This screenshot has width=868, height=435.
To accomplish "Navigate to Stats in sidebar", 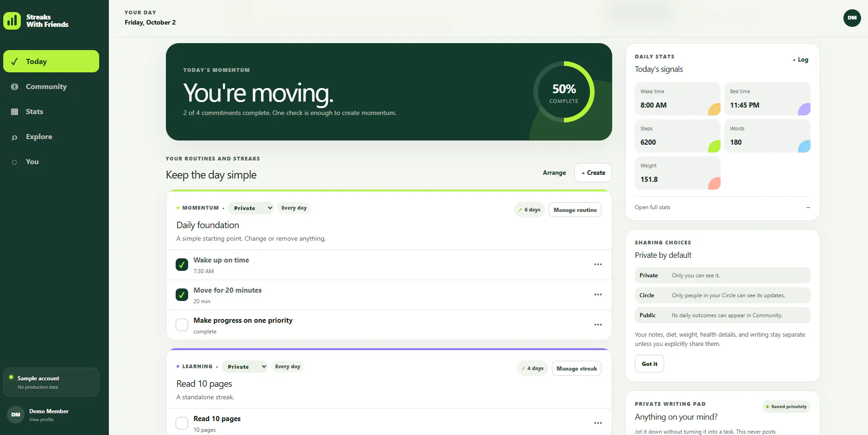I will [x=51, y=112].
